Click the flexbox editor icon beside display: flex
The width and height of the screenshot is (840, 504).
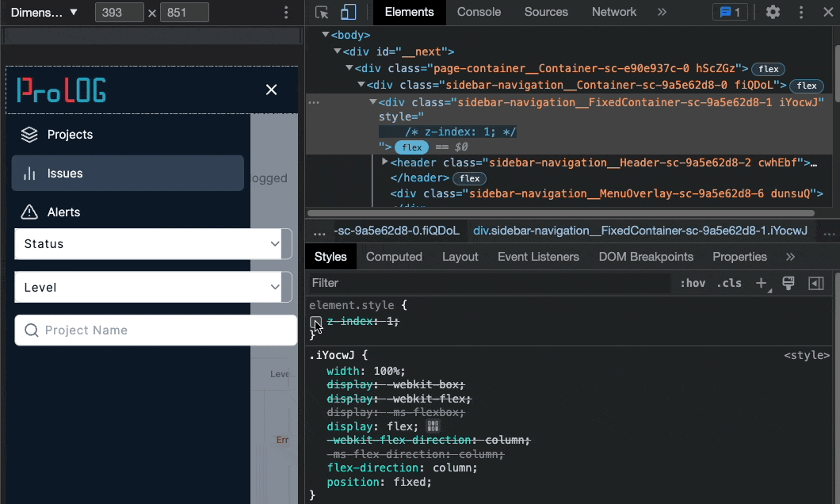433,426
